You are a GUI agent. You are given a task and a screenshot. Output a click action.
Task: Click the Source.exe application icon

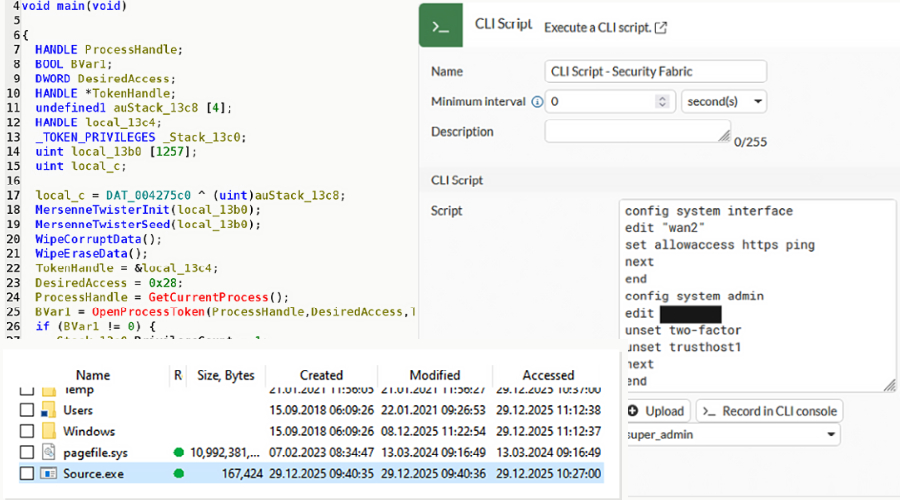point(48,473)
